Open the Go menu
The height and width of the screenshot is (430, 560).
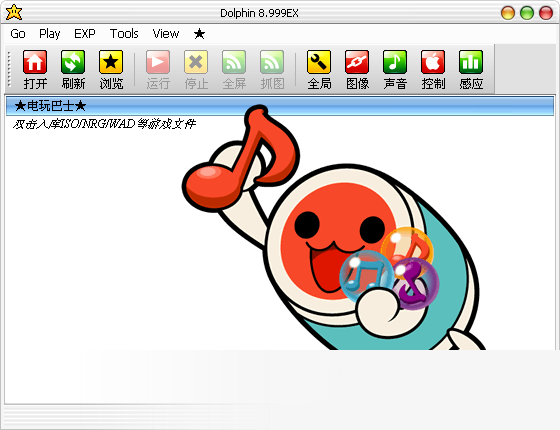(x=18, y=34)
